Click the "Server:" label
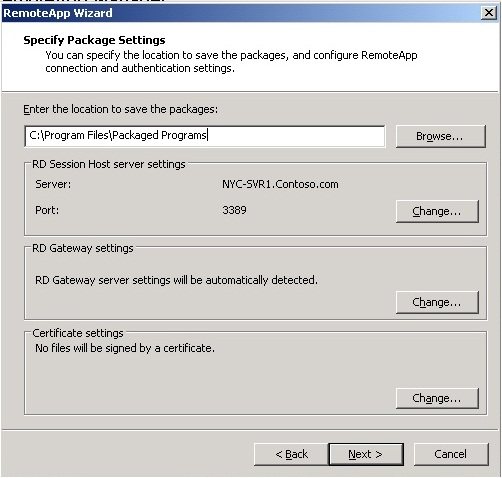502x478 pixels. pyautogui.click(x=53, y=184)
